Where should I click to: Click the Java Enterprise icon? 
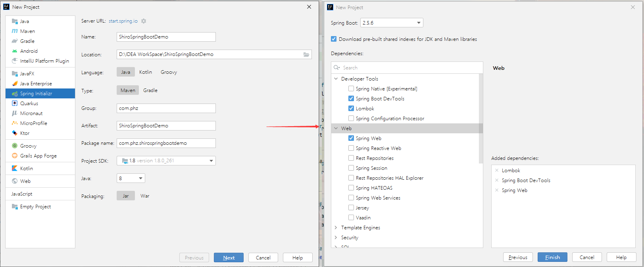coord(15,84)
